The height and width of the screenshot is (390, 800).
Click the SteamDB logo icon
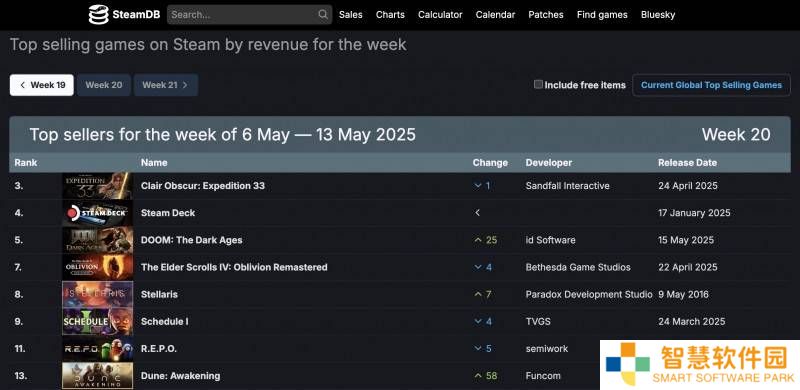coord(98,15)
